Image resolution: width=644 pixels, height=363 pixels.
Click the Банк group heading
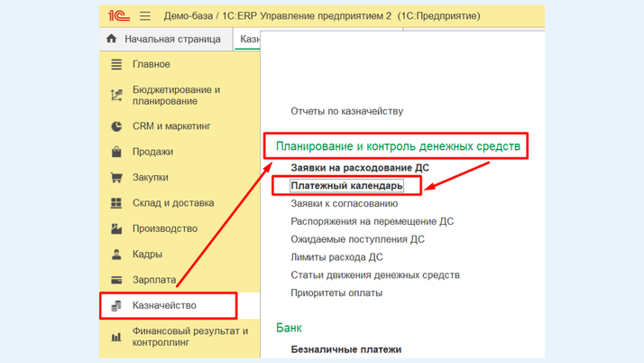click(x=289, y=328)
